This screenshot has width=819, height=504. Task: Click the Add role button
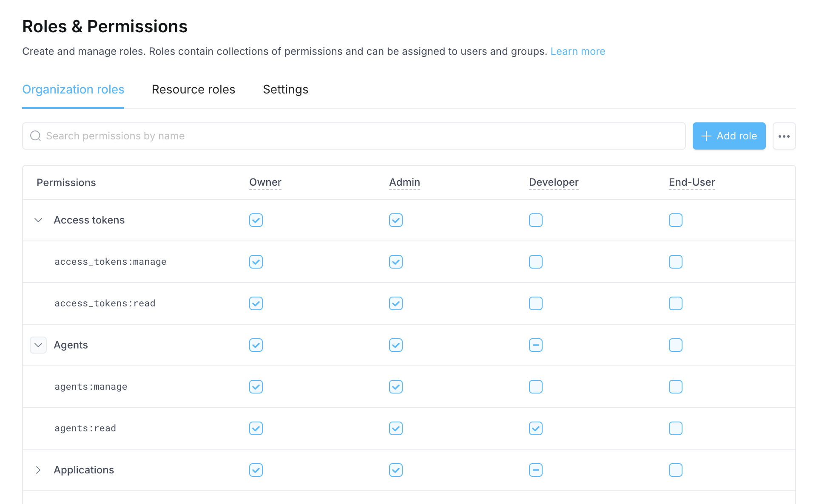point(729,136)
